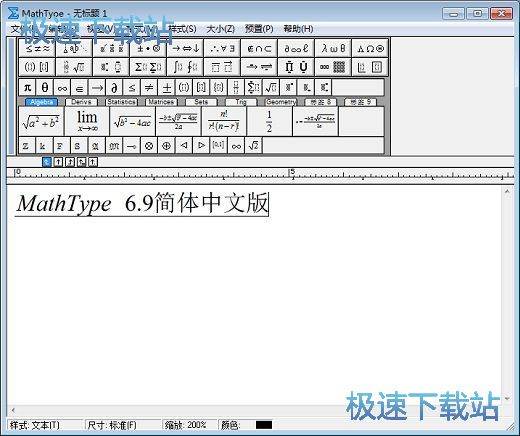The width and height of the screenshot is (520, 436).
Task: Click the vertical scrollbar up arrow
Action: click(507, 192)
